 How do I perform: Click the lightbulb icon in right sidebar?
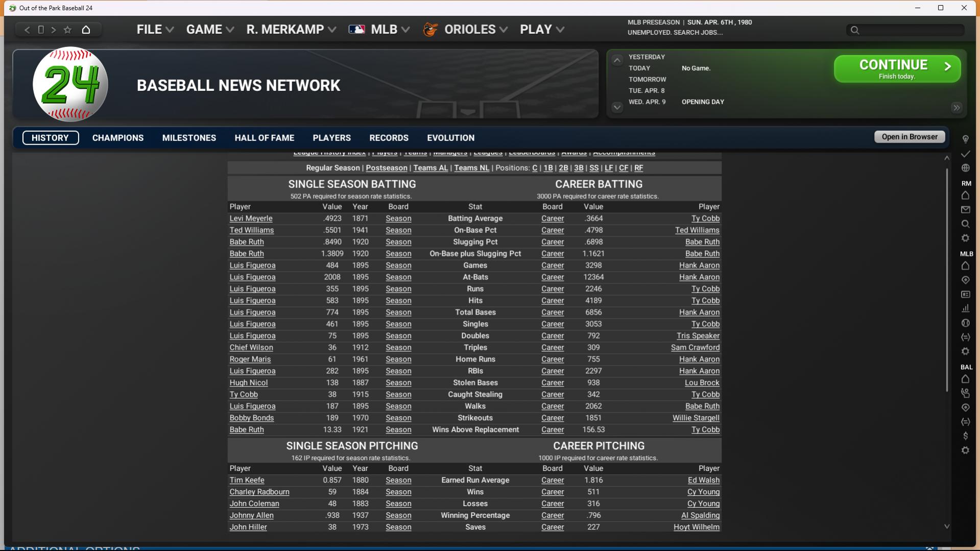click(x=965, y=139)
